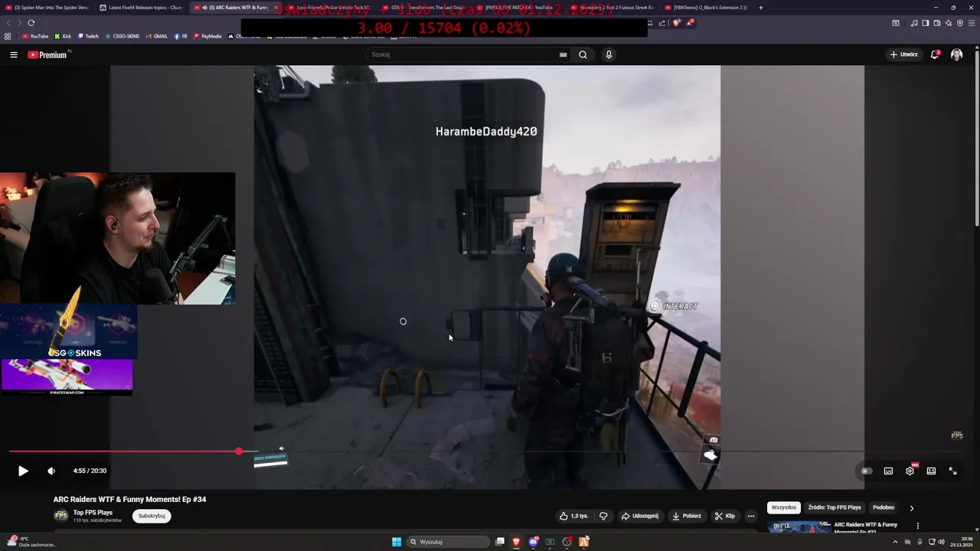Image resolution: width=980 pixels, height=551 pixels.
Task: Click the taskbar Wyszukaj search box
Action: (449, 542)
